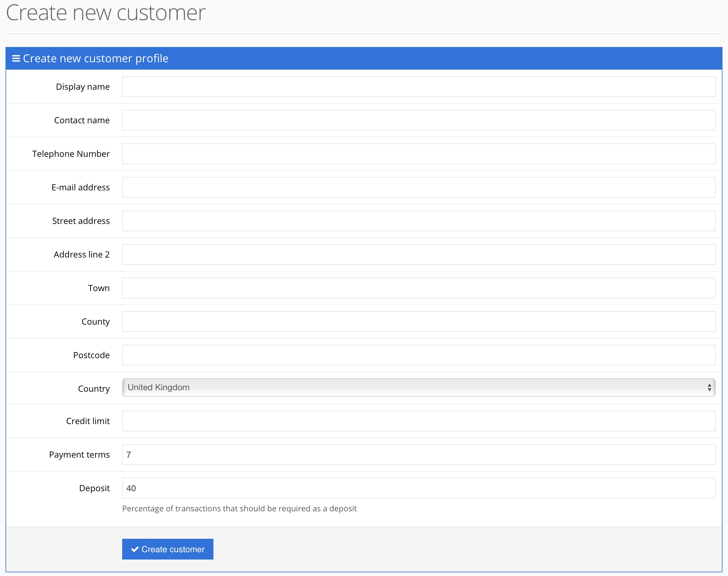728x576 pixels.
Task: Click the Create new customer profile header
Action: click(96, 59)
